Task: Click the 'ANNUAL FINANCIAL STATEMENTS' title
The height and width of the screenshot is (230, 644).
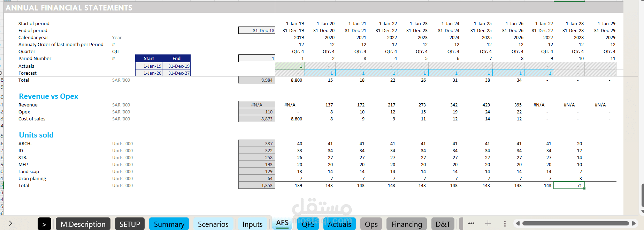Action: tap(69, 8)
